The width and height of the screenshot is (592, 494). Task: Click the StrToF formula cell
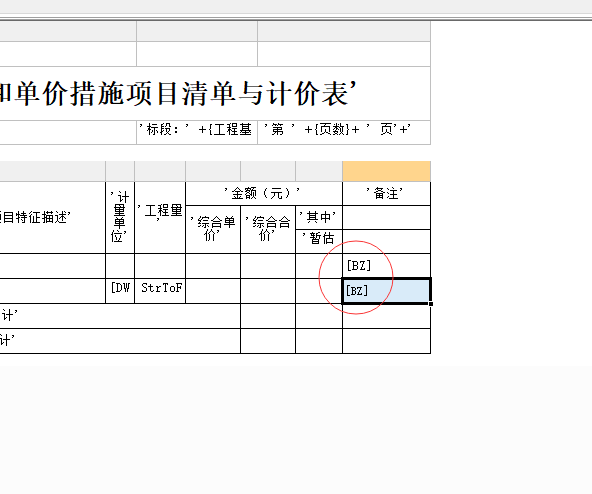click(x=160, y=291)
